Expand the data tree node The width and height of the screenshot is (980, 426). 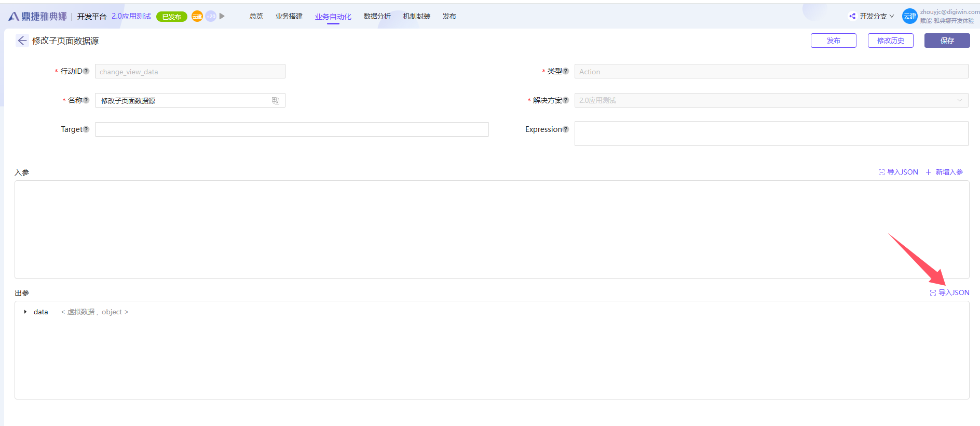25,312
